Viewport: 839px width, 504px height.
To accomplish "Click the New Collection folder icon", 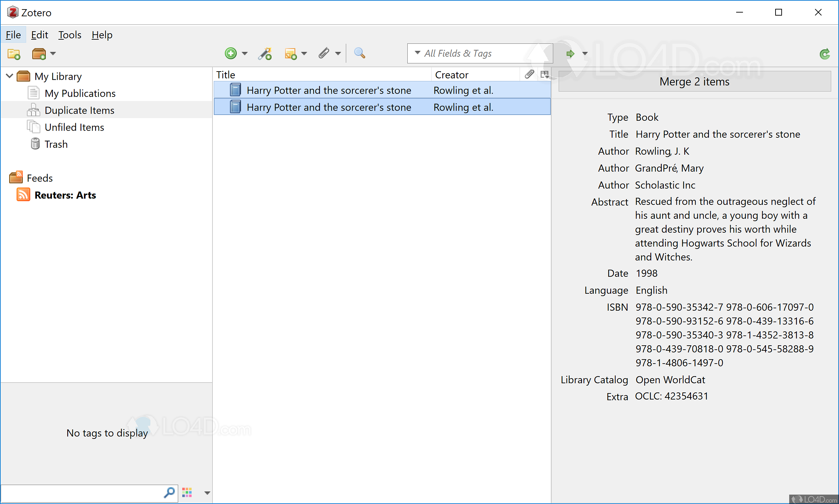I will point(14,54).
